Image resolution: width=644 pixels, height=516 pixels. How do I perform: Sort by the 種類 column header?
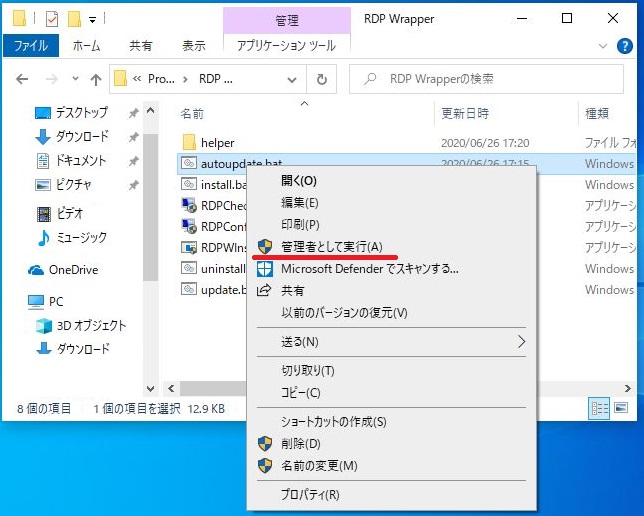coord(597,113)
